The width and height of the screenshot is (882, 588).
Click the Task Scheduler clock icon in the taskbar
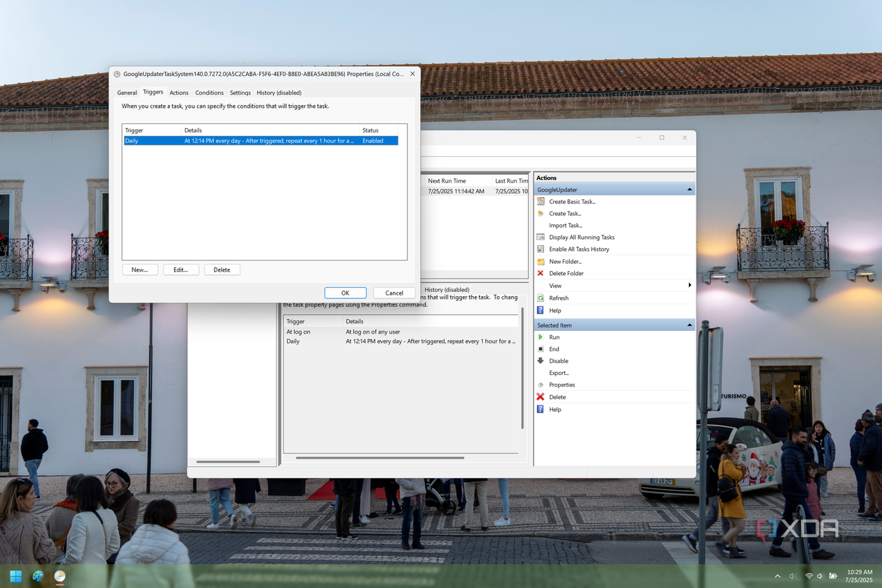60,576
